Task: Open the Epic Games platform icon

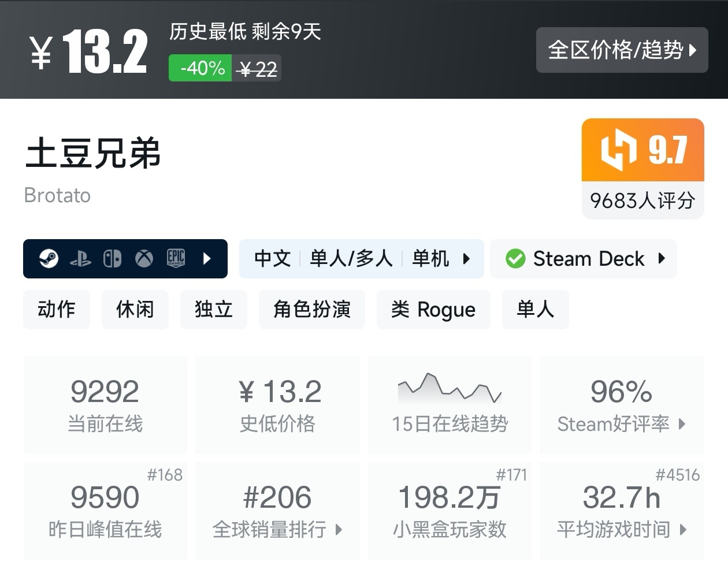Action: tap(176, 258)
